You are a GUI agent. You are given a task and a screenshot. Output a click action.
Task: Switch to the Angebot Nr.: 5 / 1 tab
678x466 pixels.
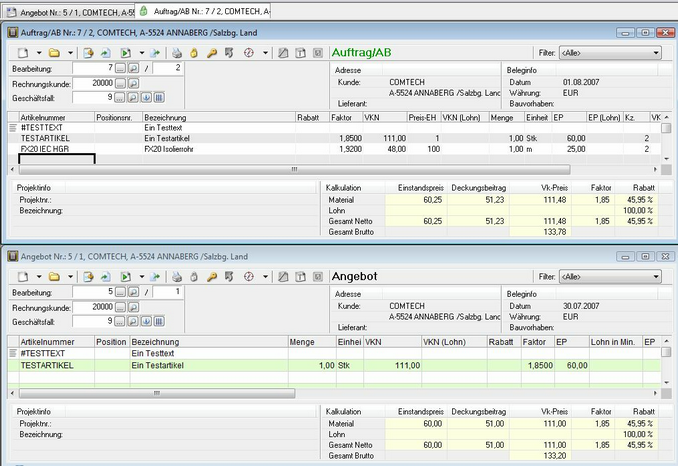pyautogui.click(x=71, y=13)
